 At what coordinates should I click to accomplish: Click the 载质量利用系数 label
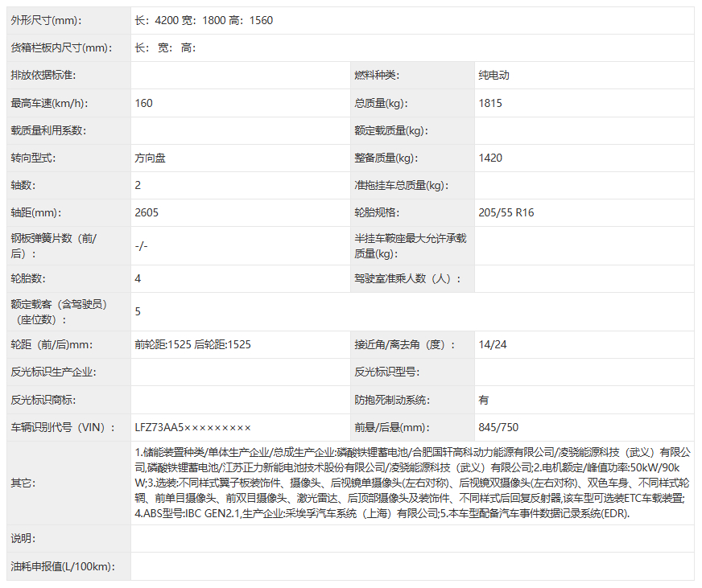tap(48, 130)
